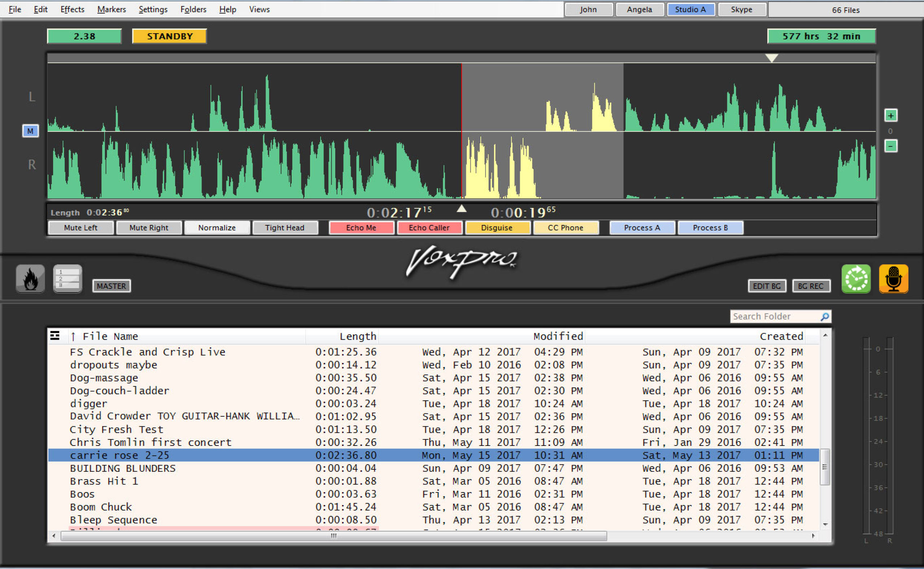The width and height of the screenshot is (924, 569).
Task: Toggle the M mono channel button
Action: point(30,131)
